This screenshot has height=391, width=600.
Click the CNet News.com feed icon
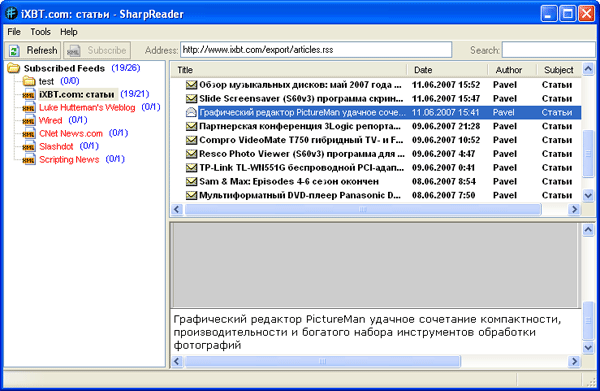(29, 134)
